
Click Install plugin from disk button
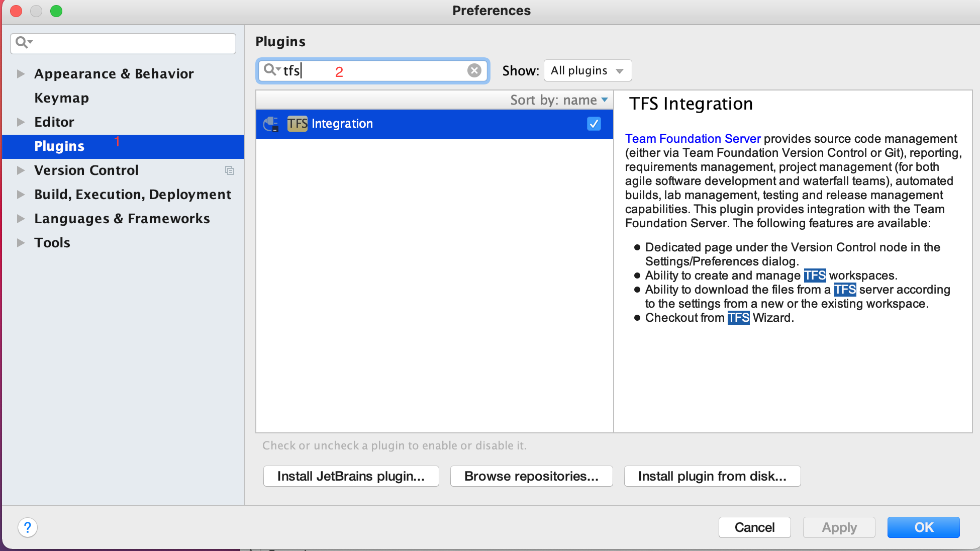click(712, 476)
